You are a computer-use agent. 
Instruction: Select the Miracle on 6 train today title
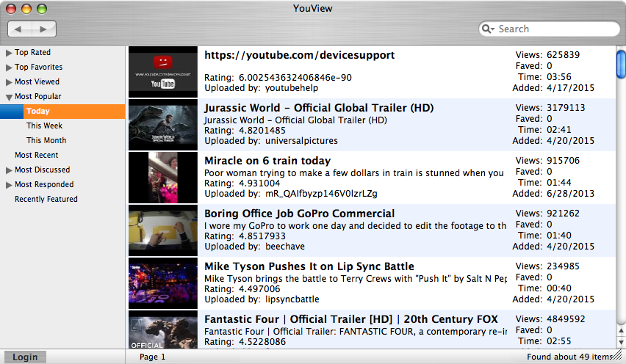coord(267,161)
